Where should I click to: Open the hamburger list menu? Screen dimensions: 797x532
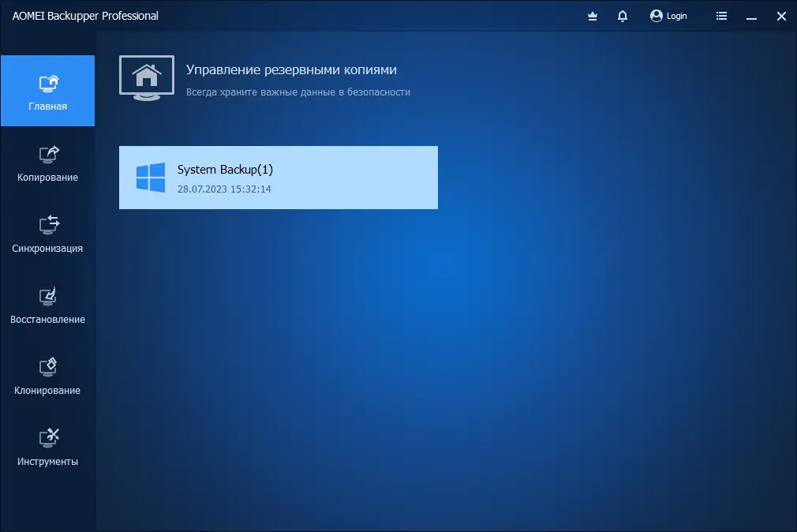721,17
